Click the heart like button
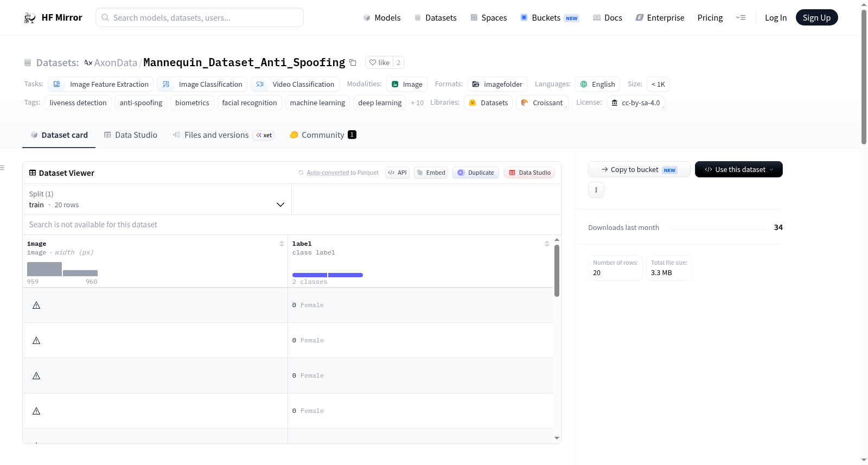This screenshot has width=868, height=465. (379, 62)
